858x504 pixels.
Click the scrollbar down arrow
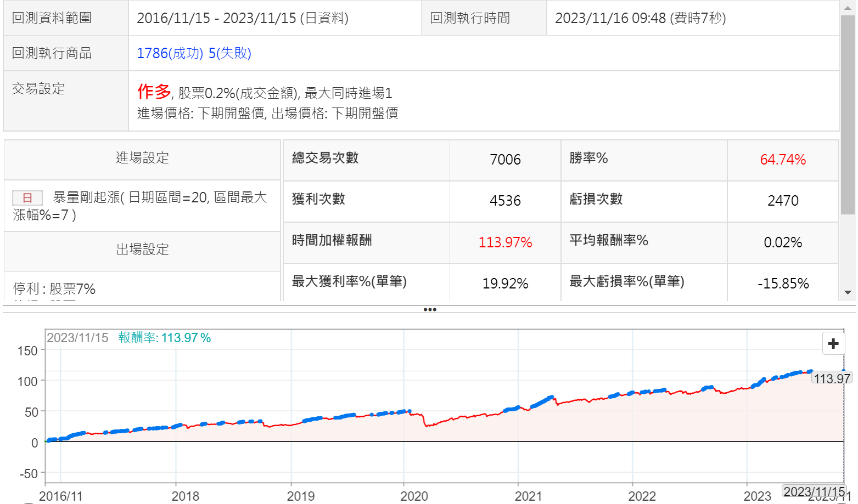(848, 293)
